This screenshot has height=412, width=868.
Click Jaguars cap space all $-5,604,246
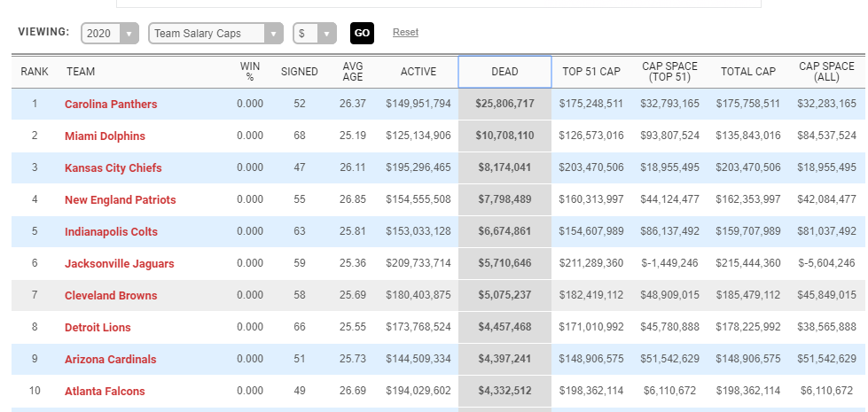coord(826,263)
